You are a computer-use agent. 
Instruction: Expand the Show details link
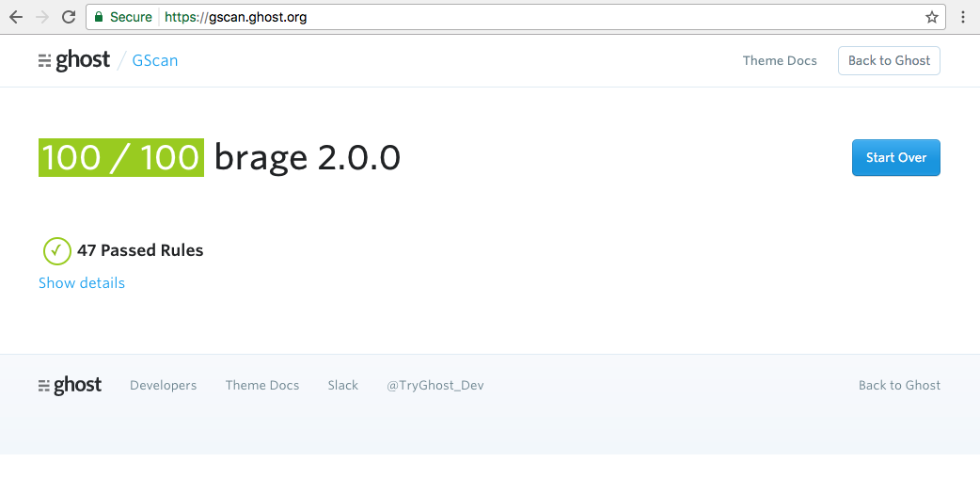(x=82, y=283)
